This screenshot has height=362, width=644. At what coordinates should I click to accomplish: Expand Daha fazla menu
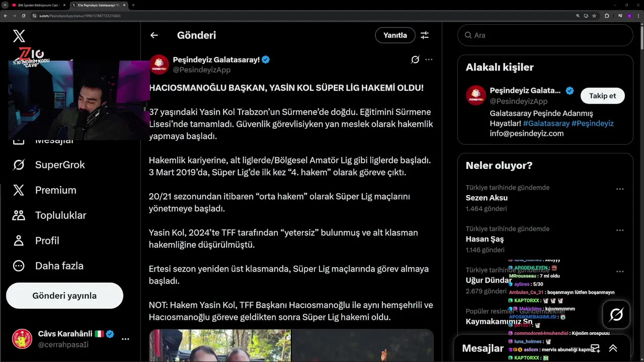[x=48, y=265]
